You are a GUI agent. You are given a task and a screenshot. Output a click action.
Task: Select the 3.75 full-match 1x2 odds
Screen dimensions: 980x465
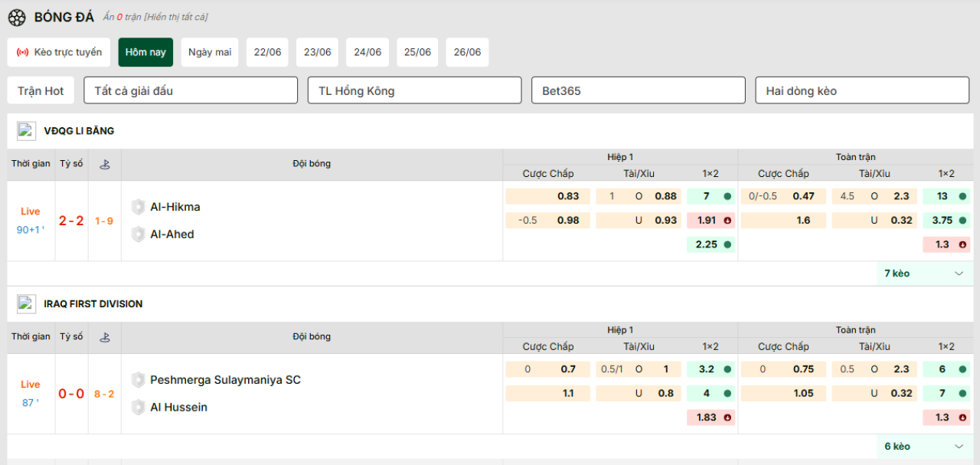coord(946,221)
